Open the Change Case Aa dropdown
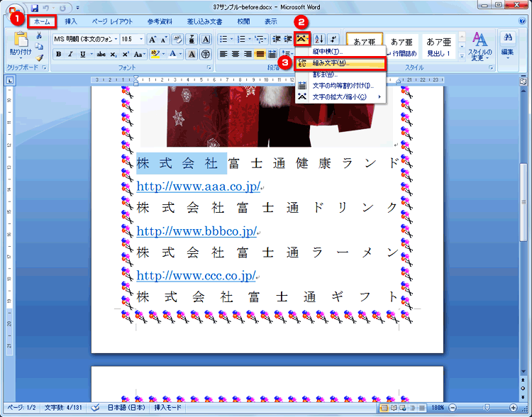Image resolution: width=532 pixels, height=417 pixels. (x=139, y=55)
